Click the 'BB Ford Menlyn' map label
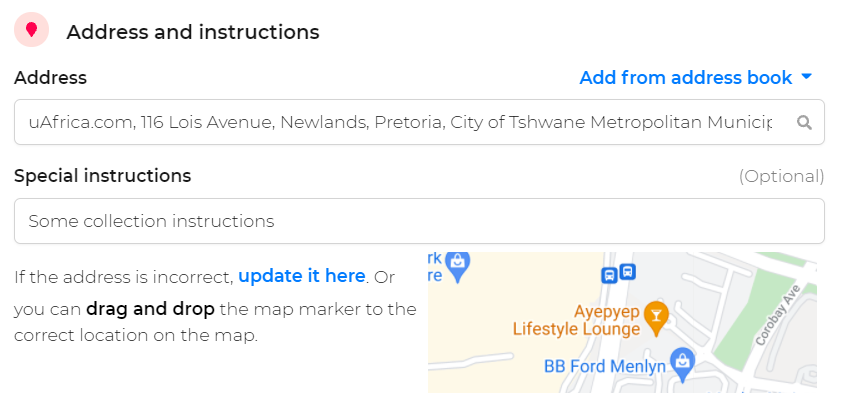Viewport: 844px width, 393px height. point(605,367)
